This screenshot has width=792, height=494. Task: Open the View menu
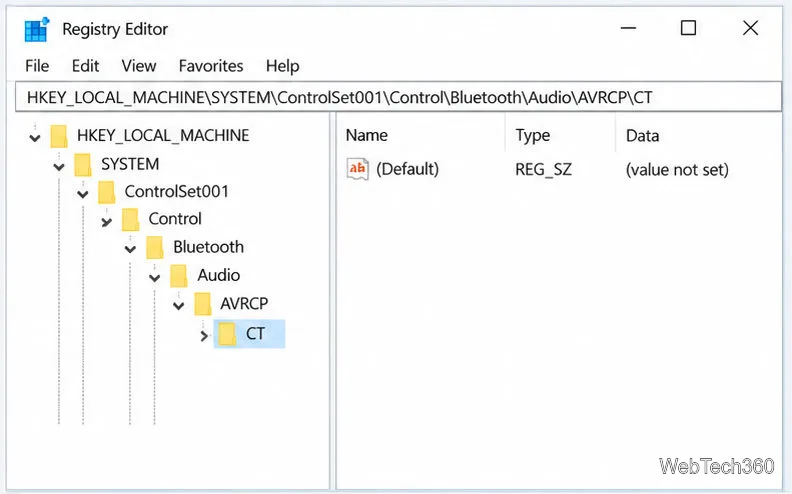tap(139, 66)
